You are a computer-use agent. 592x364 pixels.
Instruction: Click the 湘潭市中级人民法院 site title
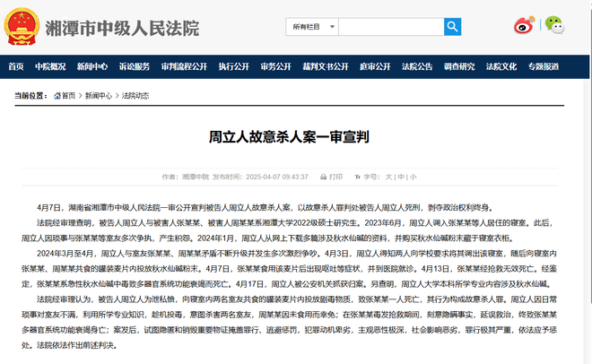(x=122, y=29)
